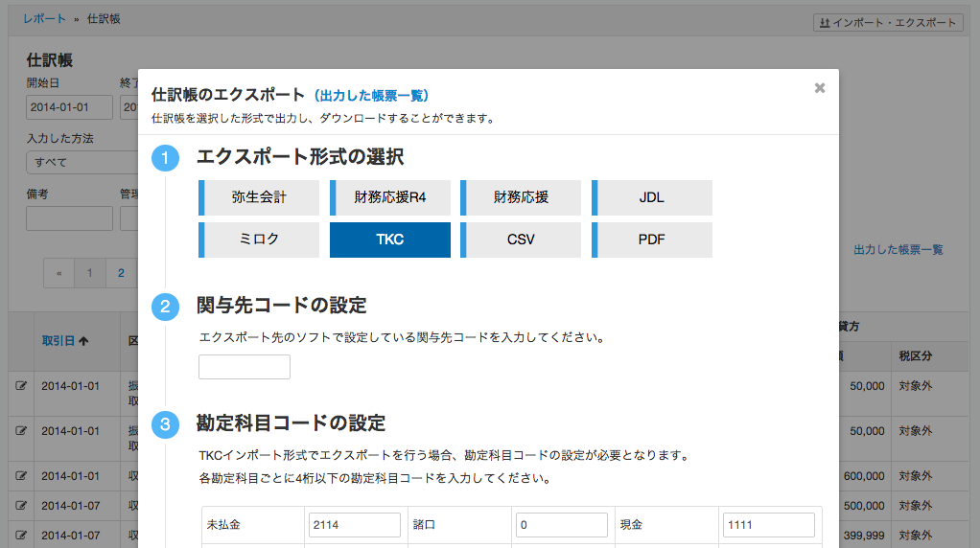Screen dimensions: 980x548
Task: Click edit icon on third 2014-01-01 row
Action: 21,475
